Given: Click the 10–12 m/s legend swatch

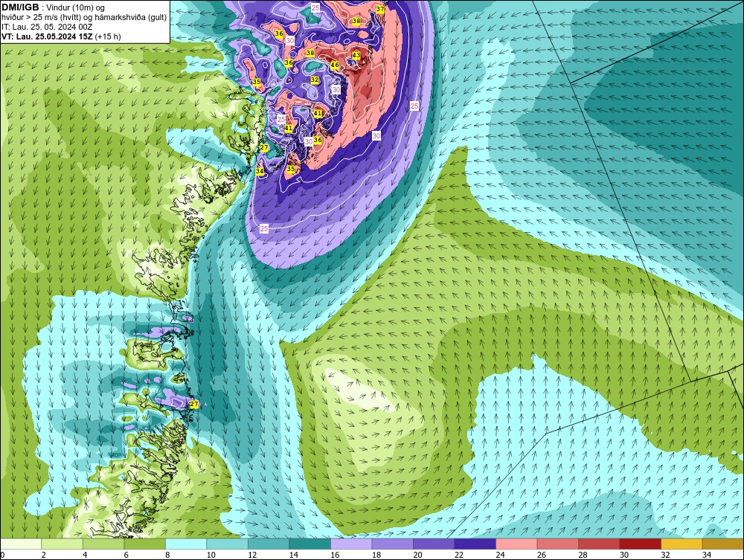Looking at the screenshot, I should [x=227, y=544].
